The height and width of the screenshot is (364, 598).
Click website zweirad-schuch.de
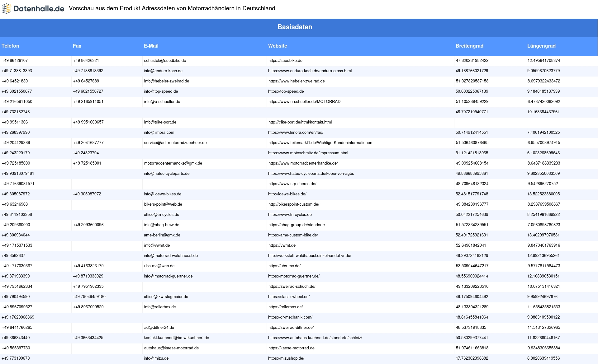292,287
